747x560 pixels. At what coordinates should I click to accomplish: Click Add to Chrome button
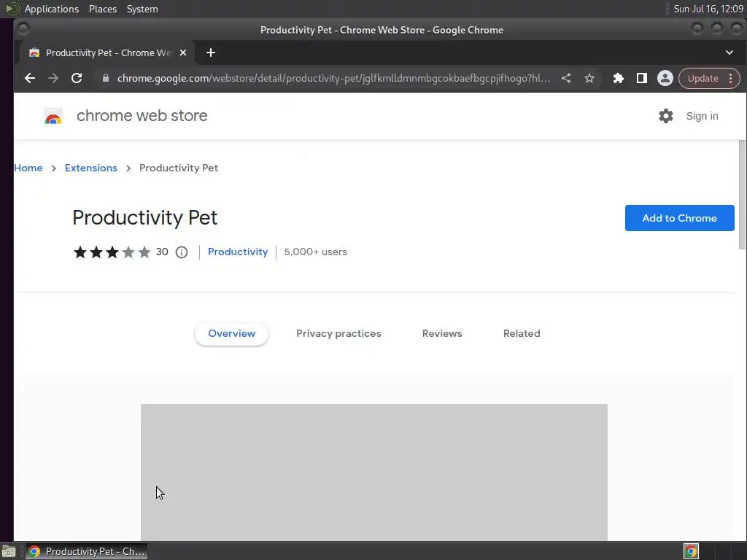(679, 218)
